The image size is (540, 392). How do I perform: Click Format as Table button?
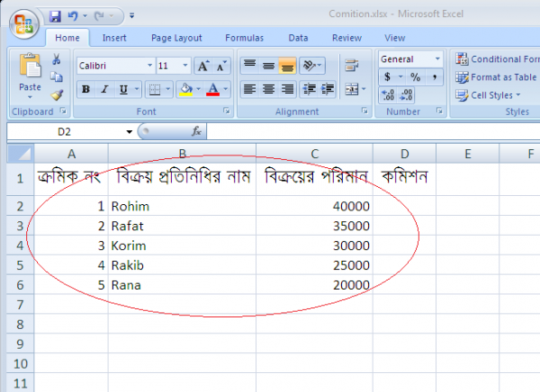[496, 77]
